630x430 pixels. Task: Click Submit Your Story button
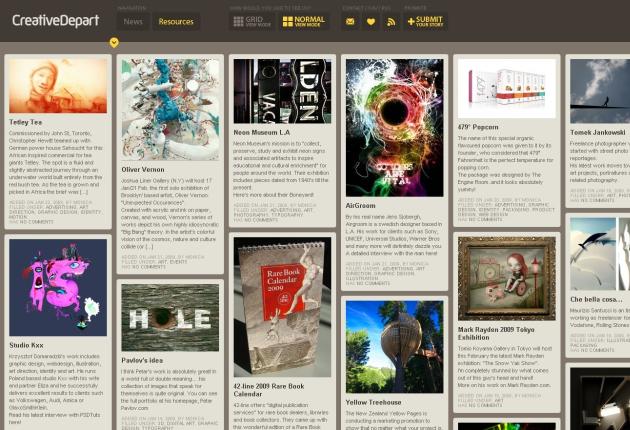point(425,22)
